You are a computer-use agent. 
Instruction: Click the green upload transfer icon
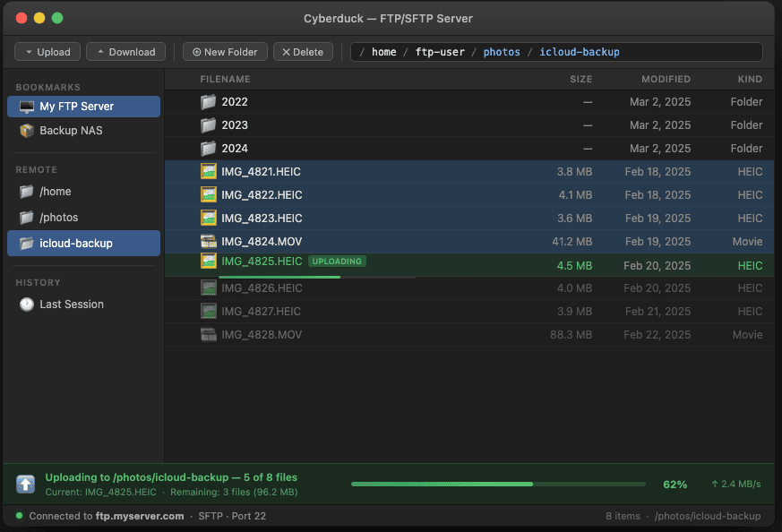pyautogui.click(x=24, y=484)
